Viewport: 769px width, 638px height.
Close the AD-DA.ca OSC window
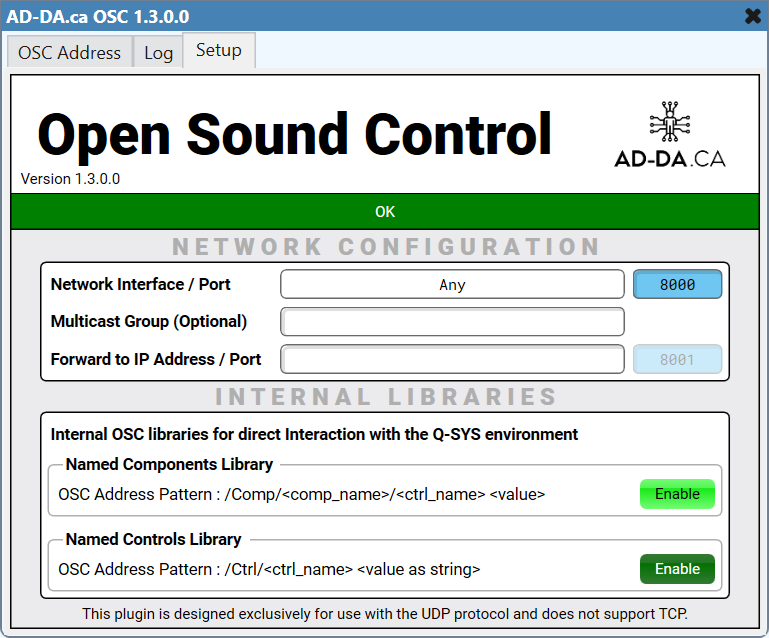pos(753,16)
